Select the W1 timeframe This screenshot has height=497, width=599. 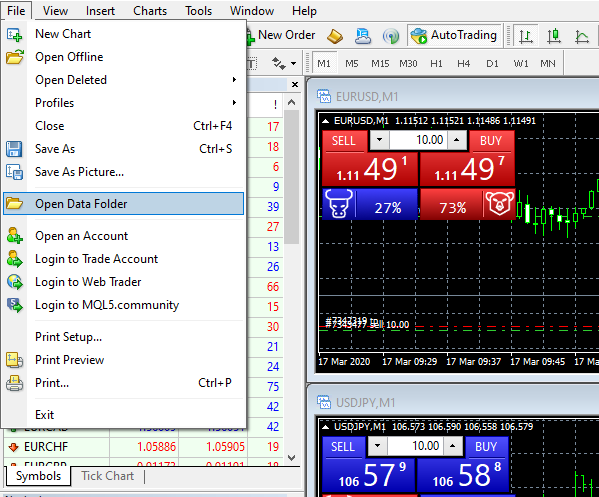521,63
